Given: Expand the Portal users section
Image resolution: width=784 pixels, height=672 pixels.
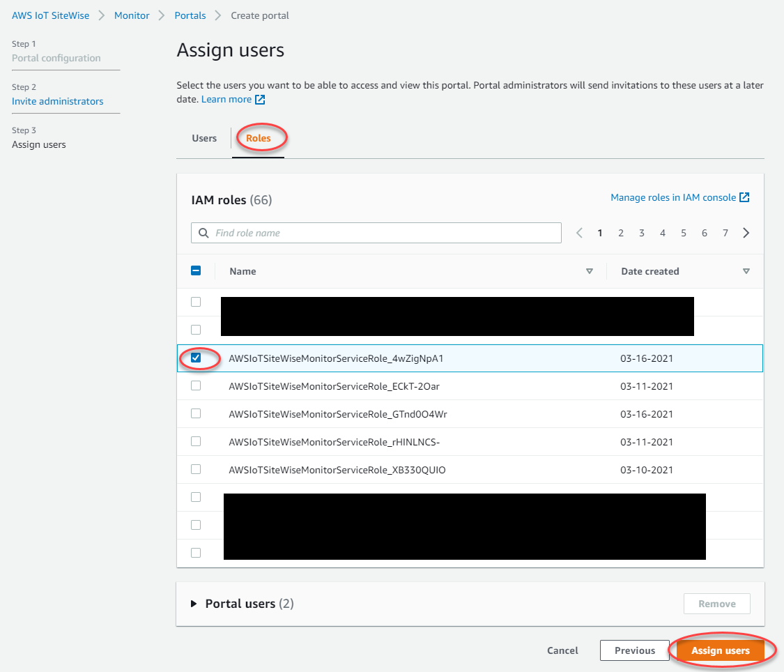Looking at the screenshot, I should pyautogui.click(x=193, y=604).
